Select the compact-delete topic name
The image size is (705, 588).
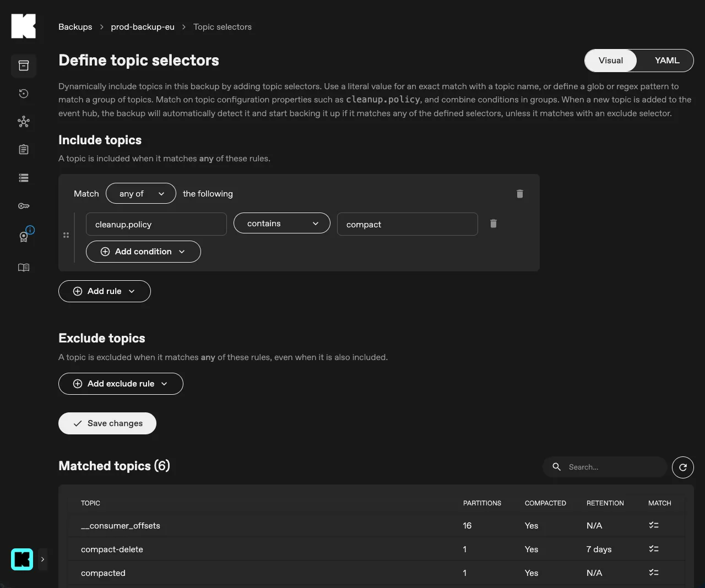(x=112, y=549)
